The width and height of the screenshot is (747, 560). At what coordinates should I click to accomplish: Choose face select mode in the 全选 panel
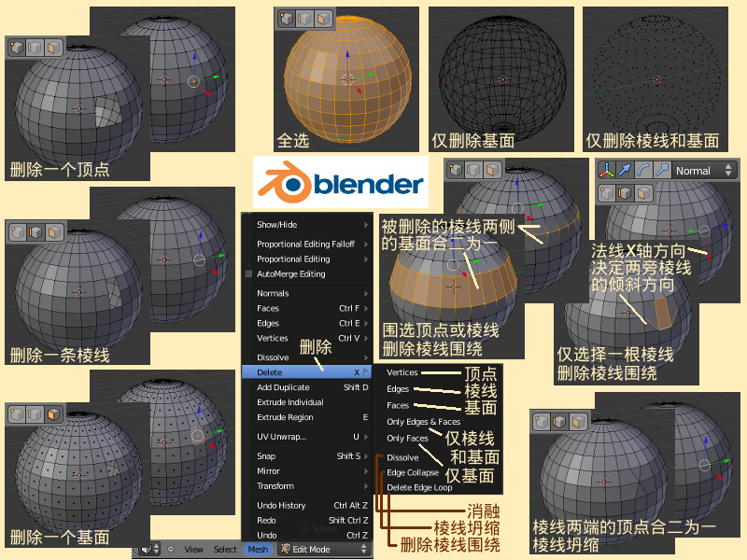coord(323,19)
